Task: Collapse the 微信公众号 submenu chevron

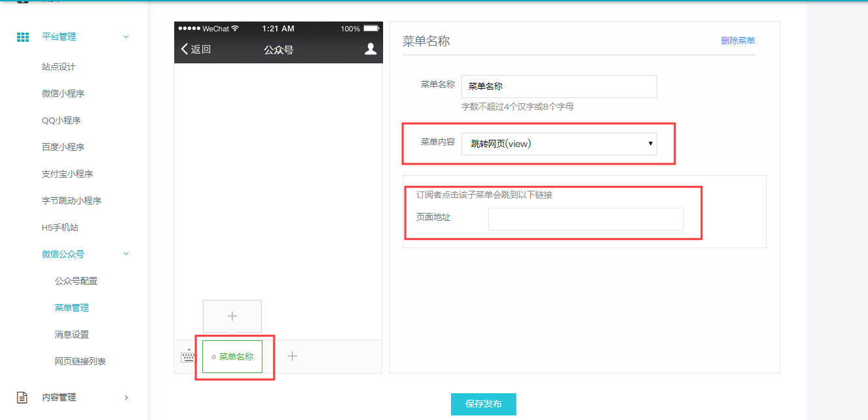Action: [126, 254]
